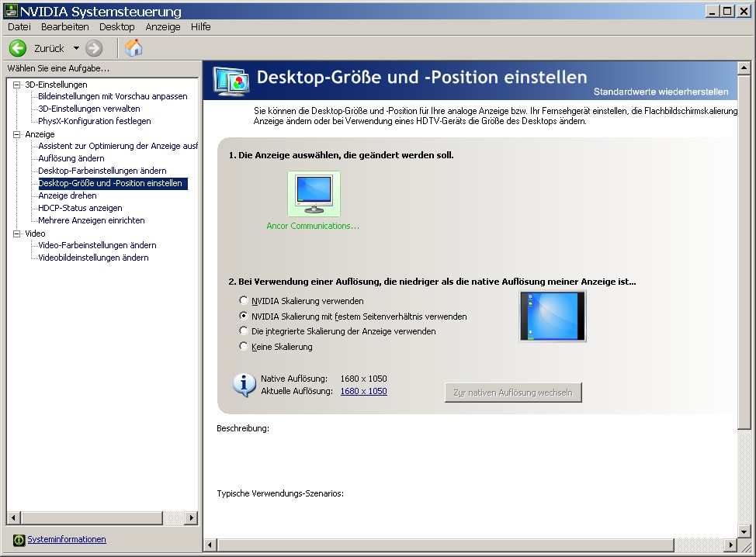This screenshot has height=557, width=756.
Task: Open Desktop-Farbeinstellungen ändern
Action: click(x=102, y=171)
